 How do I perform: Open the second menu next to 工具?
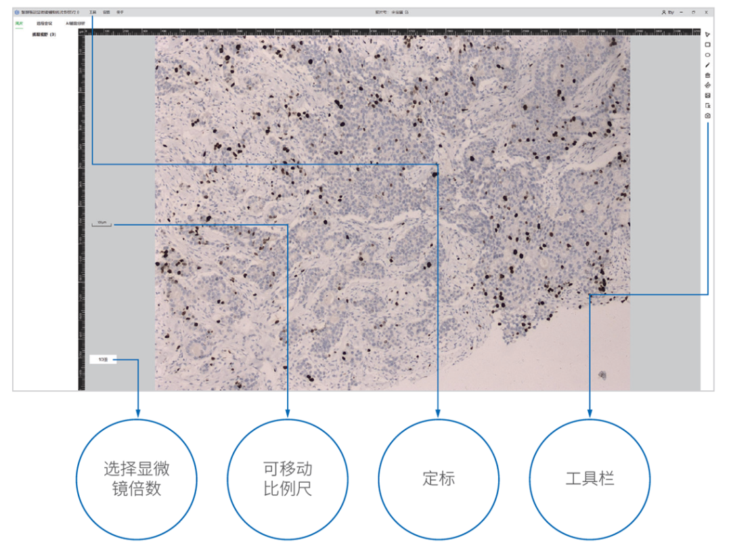(x=106, y=12)
